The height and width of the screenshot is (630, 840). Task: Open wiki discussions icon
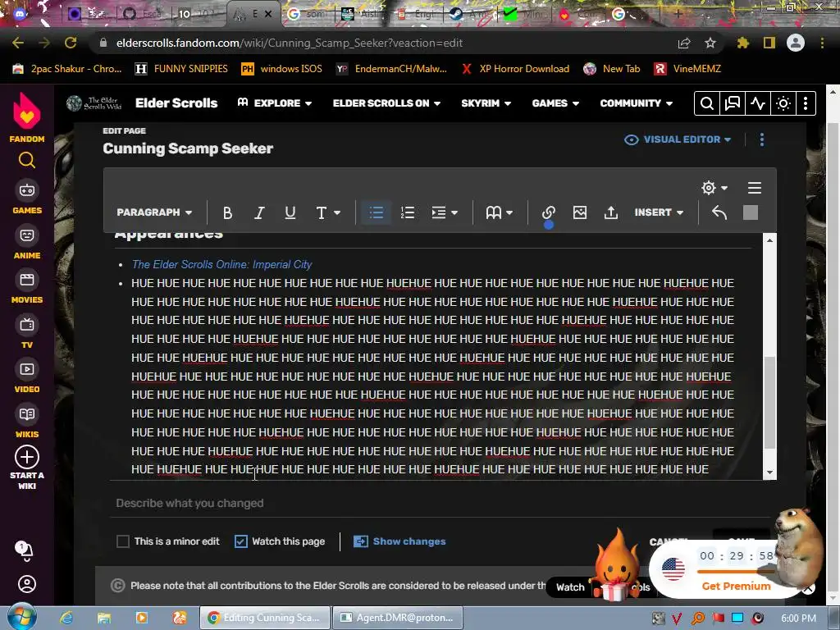pyautogui.click(x=732, y=103)
